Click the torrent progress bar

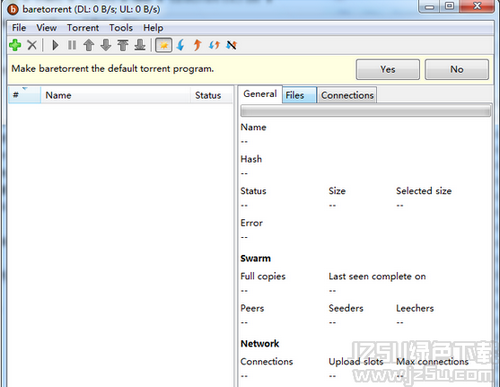pyautogui.click(x=366, y=111)
